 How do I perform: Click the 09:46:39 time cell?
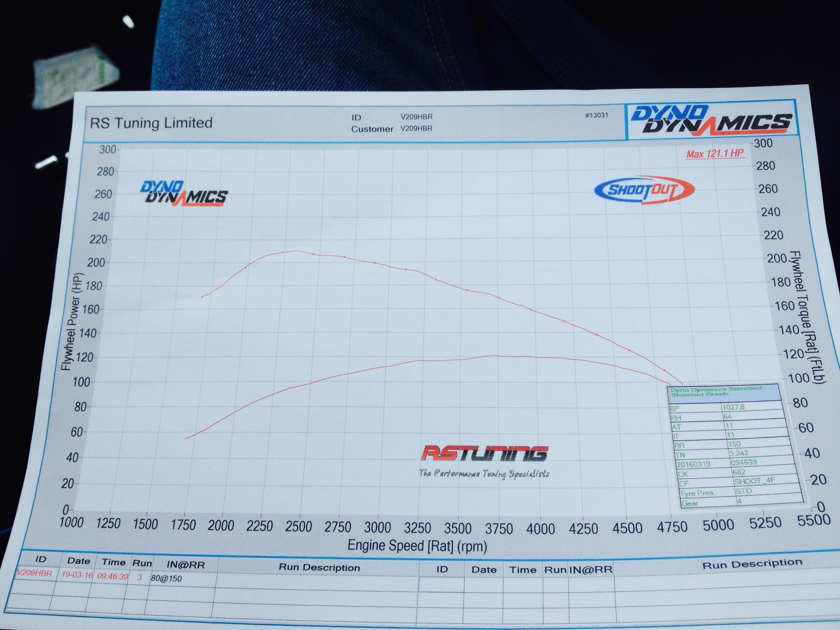[x=113, y=576]
